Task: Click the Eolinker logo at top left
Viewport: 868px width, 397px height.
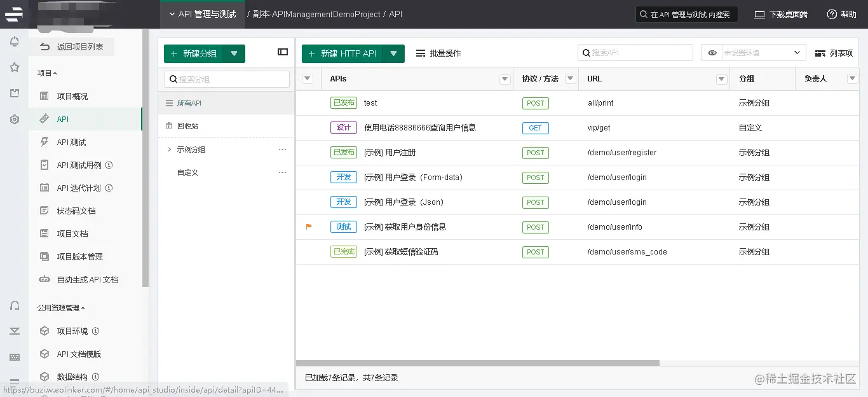Action: click(x=14, y=13)
